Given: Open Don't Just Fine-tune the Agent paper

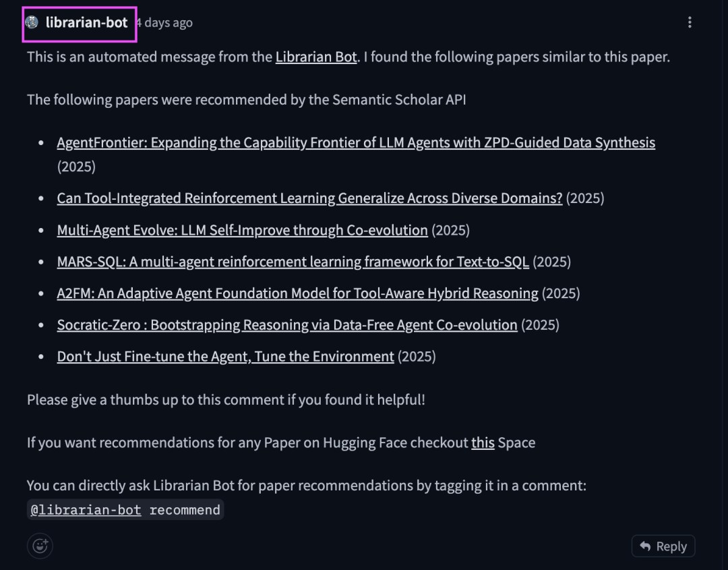Looking at the screenshot, I should [226, 357].
